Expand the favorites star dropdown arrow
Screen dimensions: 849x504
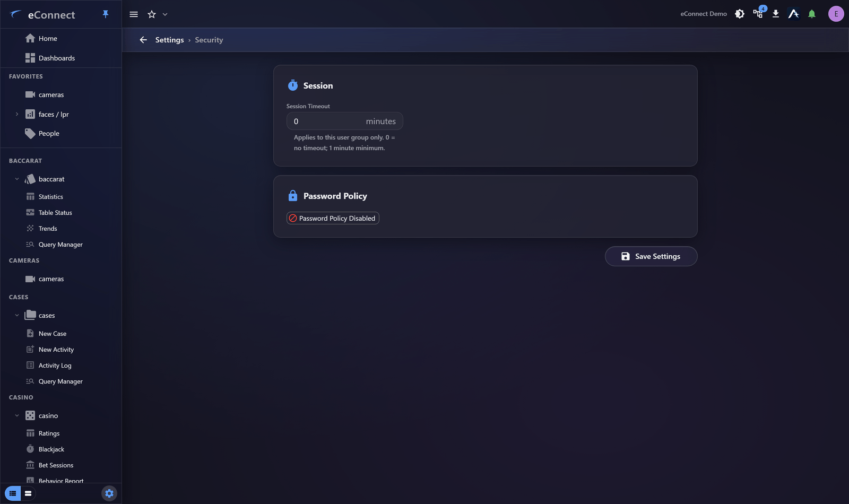click(165, 14)
